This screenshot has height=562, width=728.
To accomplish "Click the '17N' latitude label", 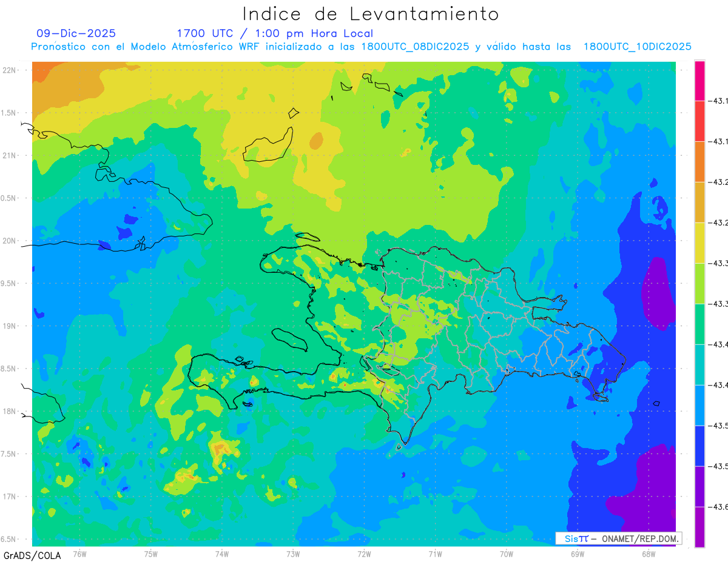I will click(x=9, y=497).
